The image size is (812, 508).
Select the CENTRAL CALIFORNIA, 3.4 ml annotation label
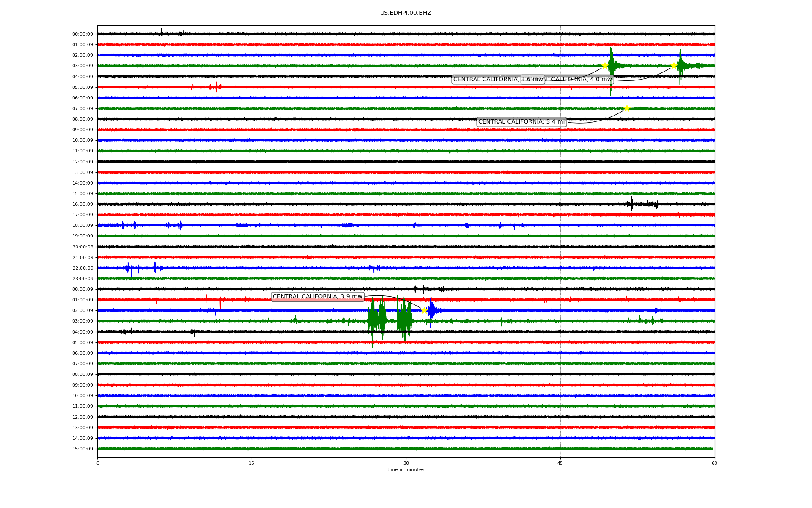coord(521,122)
